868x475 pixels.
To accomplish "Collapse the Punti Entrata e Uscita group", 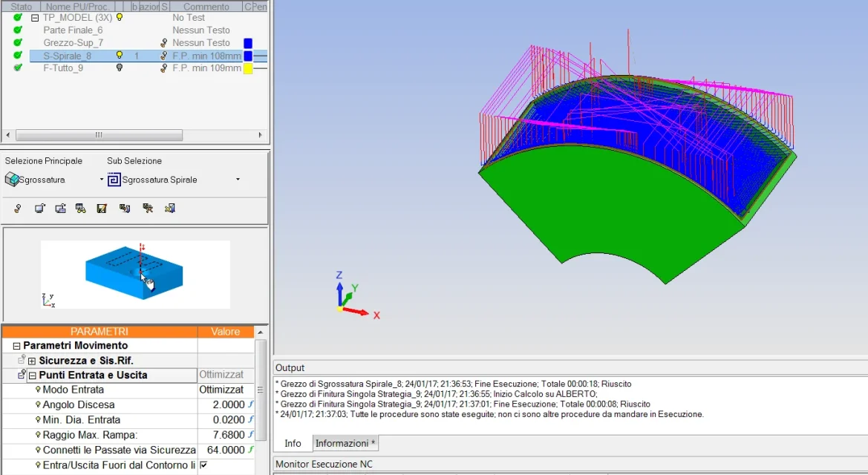I will (32, 376).
